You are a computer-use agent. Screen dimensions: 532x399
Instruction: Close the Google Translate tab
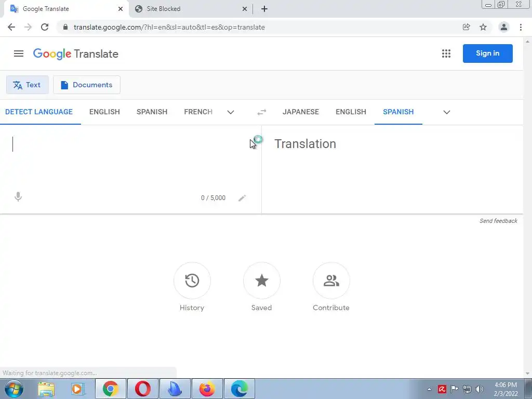coord(121,9)
